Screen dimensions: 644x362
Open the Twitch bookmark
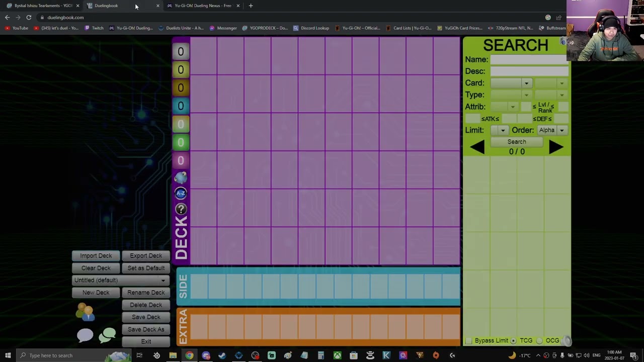[x=94, y=28]
